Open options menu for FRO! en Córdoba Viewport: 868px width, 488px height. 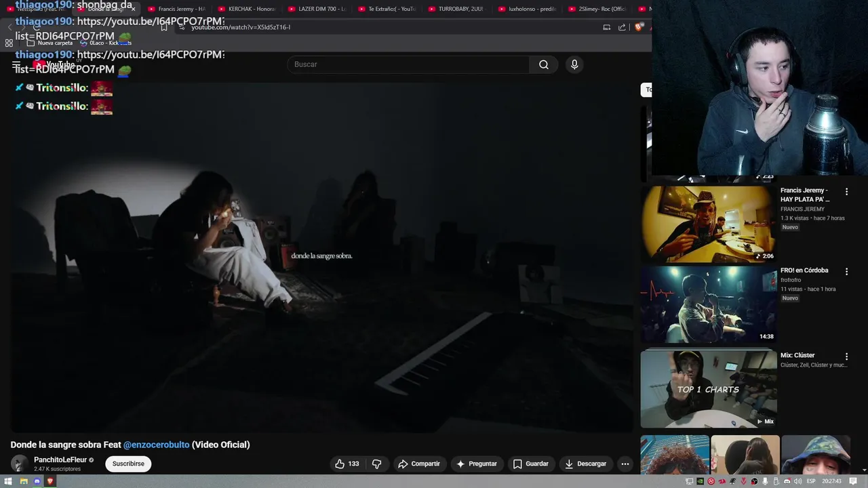pyautogui.click(x=846, y=271)
